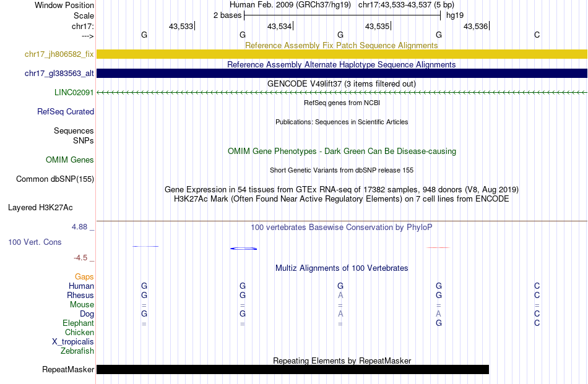The height and width of the screenshot is (384, 588).
Task: Click the 100 vertebrates Basewise Conservation by PhyloP title
Action: point(342,228)
